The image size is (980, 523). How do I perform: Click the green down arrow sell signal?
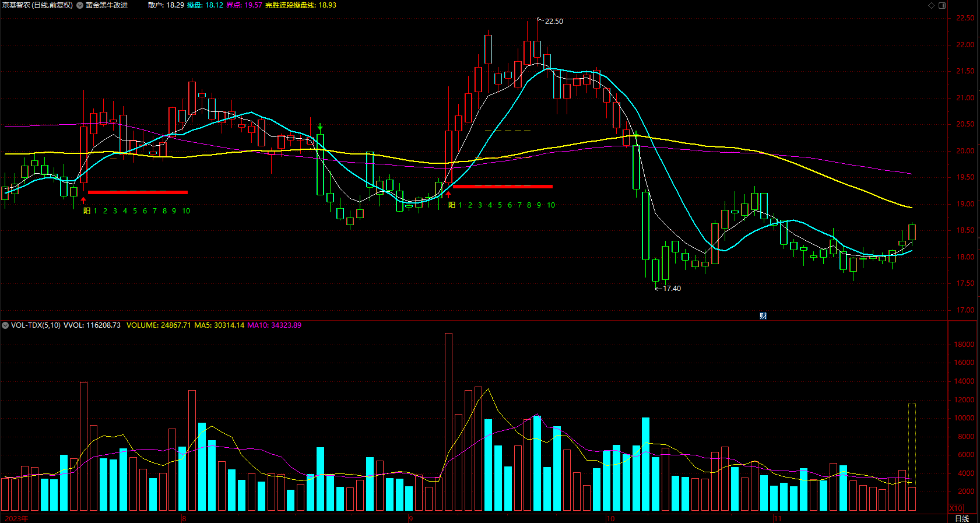(x=320, y=127)
